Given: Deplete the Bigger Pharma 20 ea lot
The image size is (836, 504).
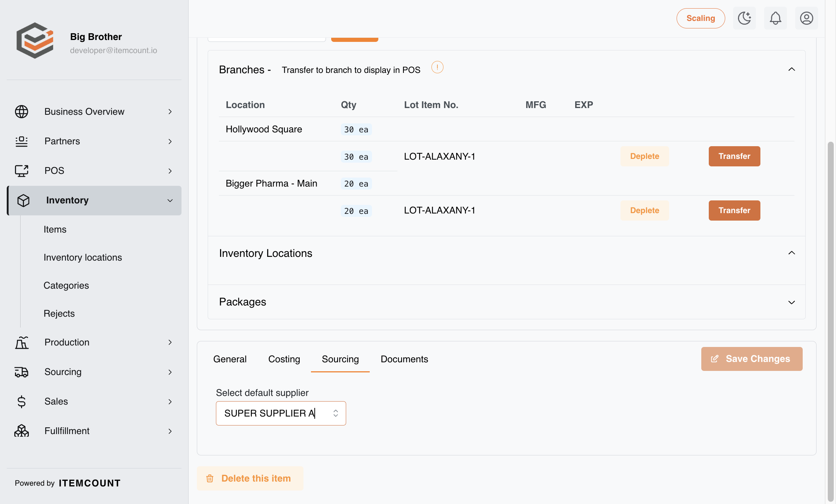Looking at the screenshot, I should (x=644, y=210).
